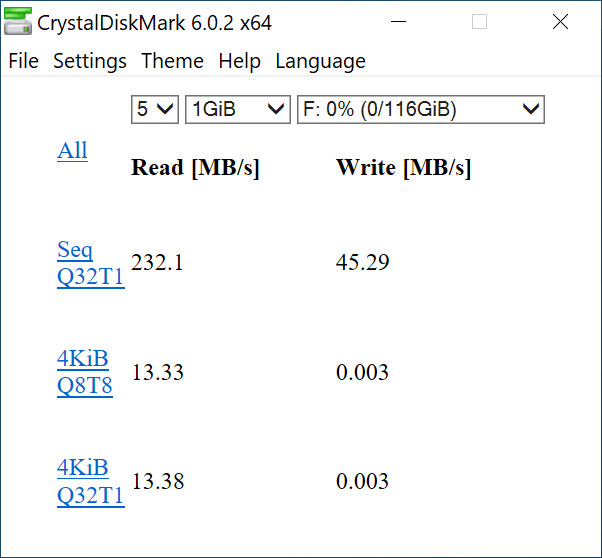Open the Language menu

pos(320,61)
